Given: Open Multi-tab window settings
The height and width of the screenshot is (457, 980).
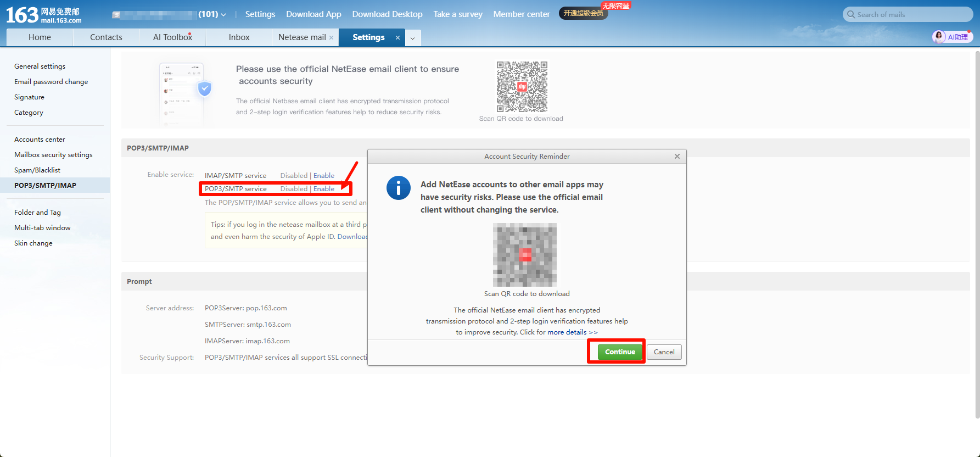Looking at the screenshot, I should tap(42, 228).
